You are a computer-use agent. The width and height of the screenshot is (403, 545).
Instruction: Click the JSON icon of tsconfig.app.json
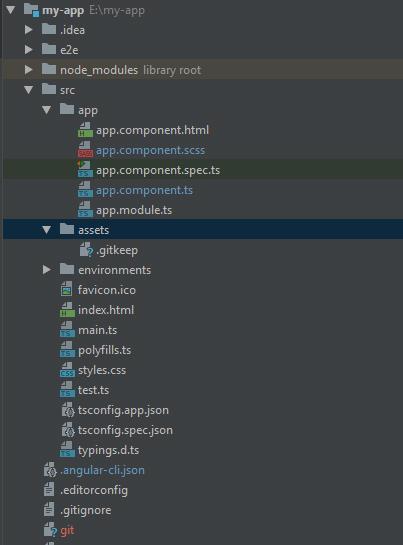pos(68,410)
